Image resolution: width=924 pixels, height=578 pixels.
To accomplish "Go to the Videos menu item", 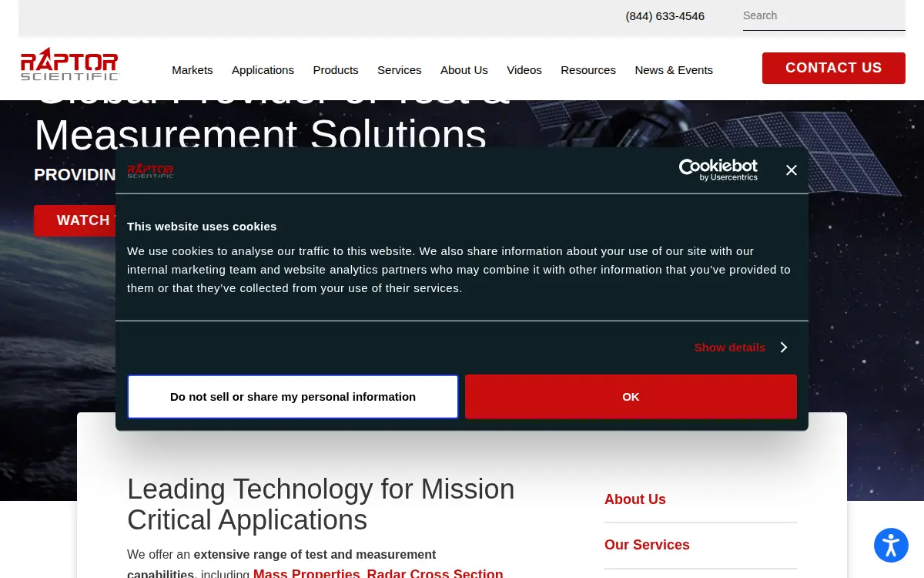I will [524, 70].
